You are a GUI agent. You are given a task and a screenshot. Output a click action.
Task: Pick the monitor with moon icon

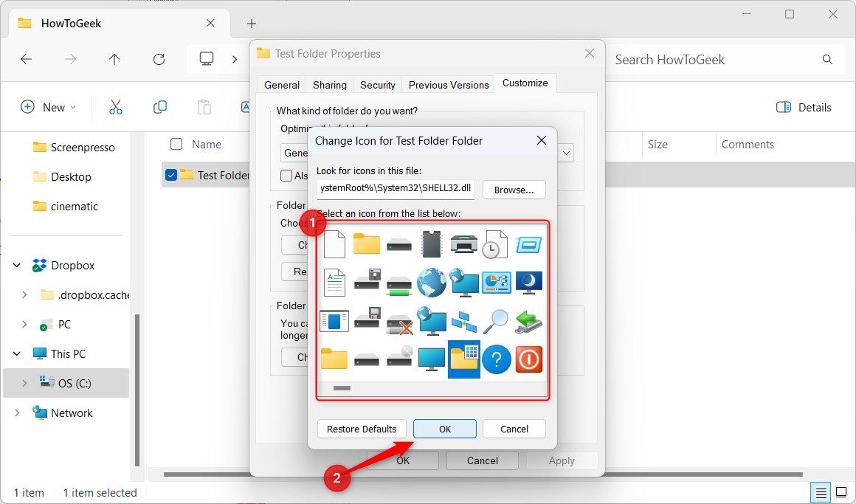pos(528,283)
